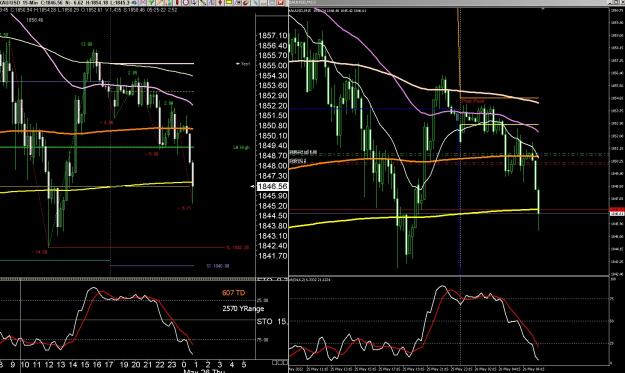The width and height of the screenshot is (625, 373).
Task: Click the 1852.20 price axis label
Action: [273, 106]
